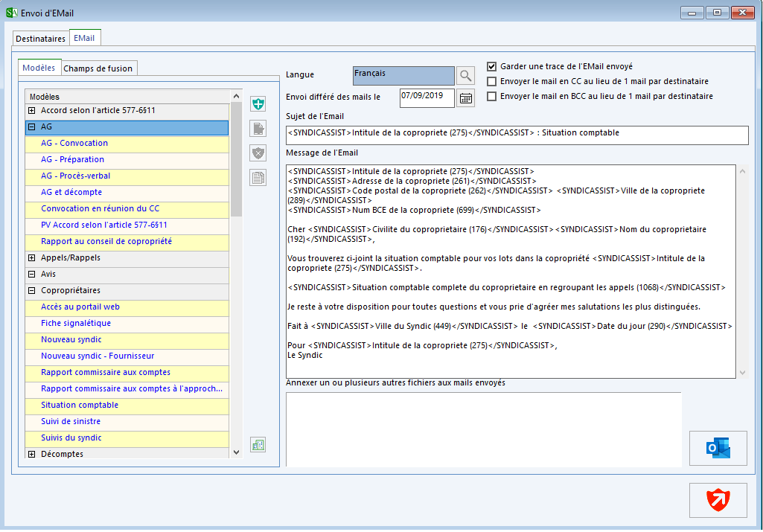Click the grey shield delete-model icon
The width and height of the screenshot is (763, 532).
tap(258, 153)
